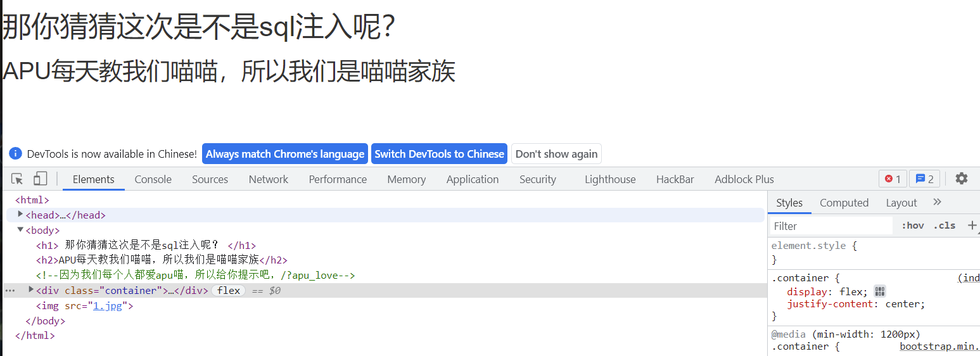980x356 pixels.
Task: Click Always match Chrome's language button
Action: click(x=285, y=154)
